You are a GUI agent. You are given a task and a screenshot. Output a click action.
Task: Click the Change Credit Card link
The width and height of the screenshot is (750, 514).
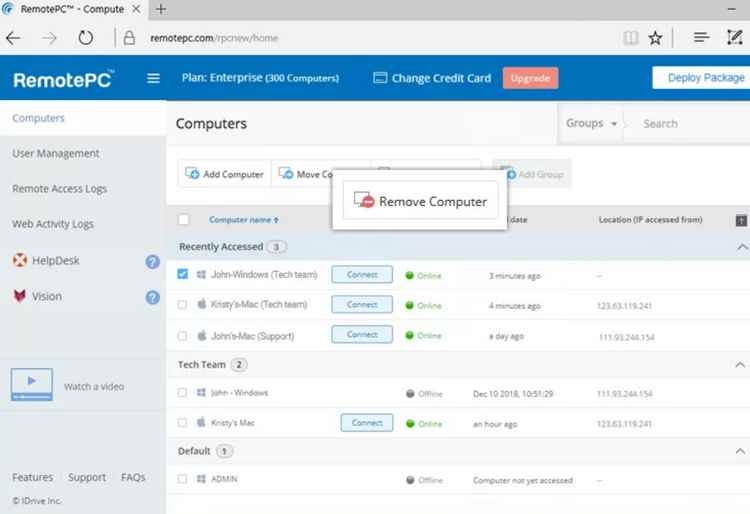(x=441, y=78)
